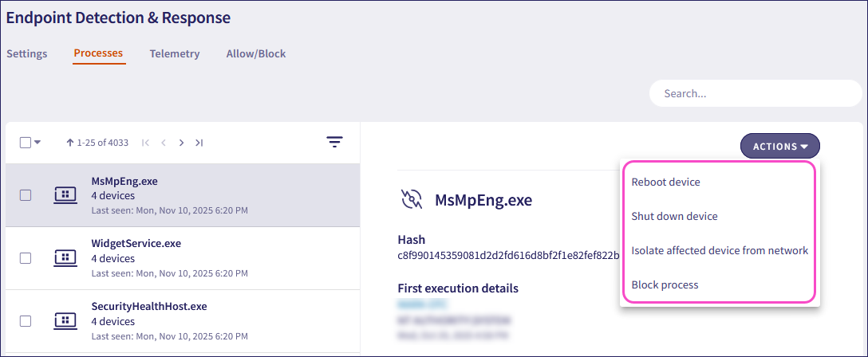Go to next page arrow

pyautogui.click(x=181, y=143)
